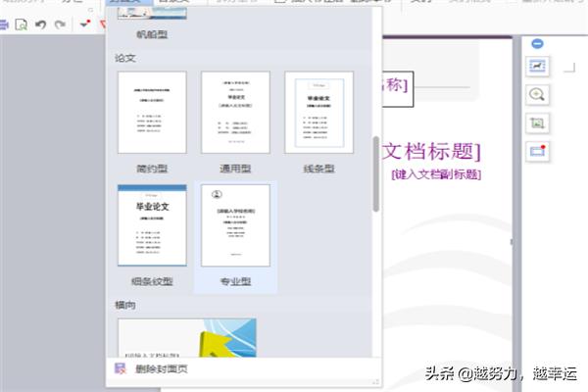588x392 pixels.
Task: Click the undo arrow in quick access toolbar
Action: coord(39,24)
